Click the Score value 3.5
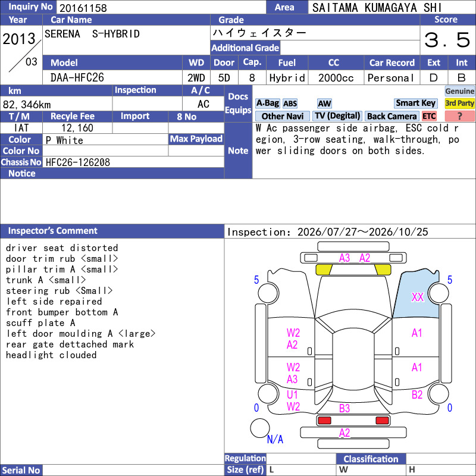476x476 pixels. click(447, 40)
